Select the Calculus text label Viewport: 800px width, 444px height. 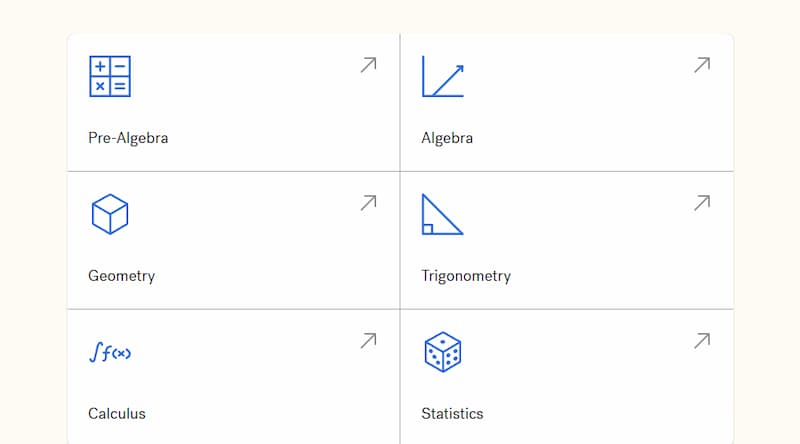click(x=117, y=413)
